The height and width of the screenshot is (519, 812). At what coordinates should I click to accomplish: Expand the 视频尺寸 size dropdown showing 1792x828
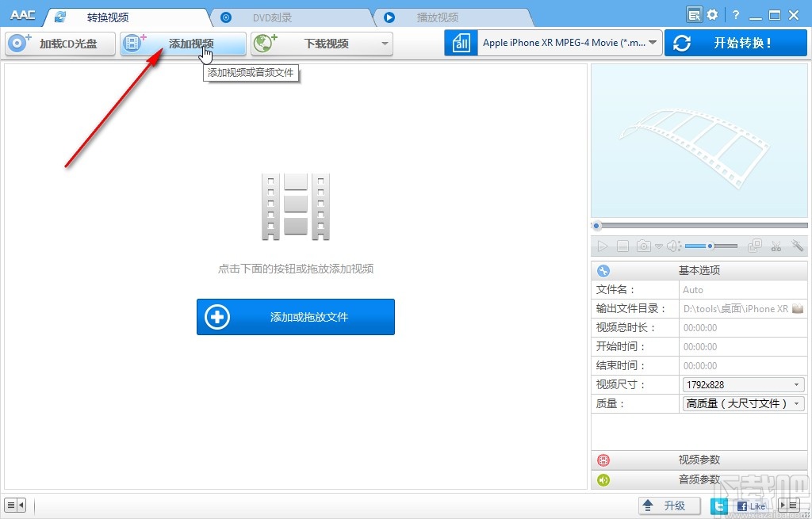798,384
